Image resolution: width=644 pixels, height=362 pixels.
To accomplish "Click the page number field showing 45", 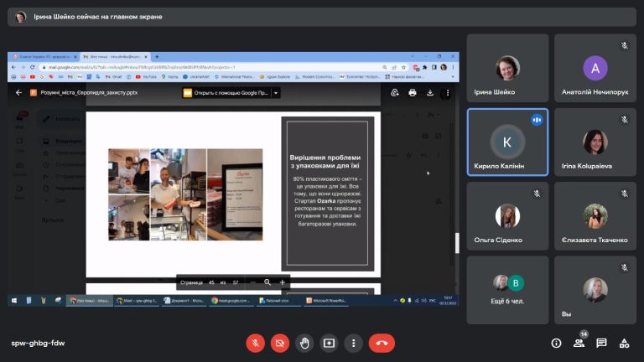I will click(211, 282).
